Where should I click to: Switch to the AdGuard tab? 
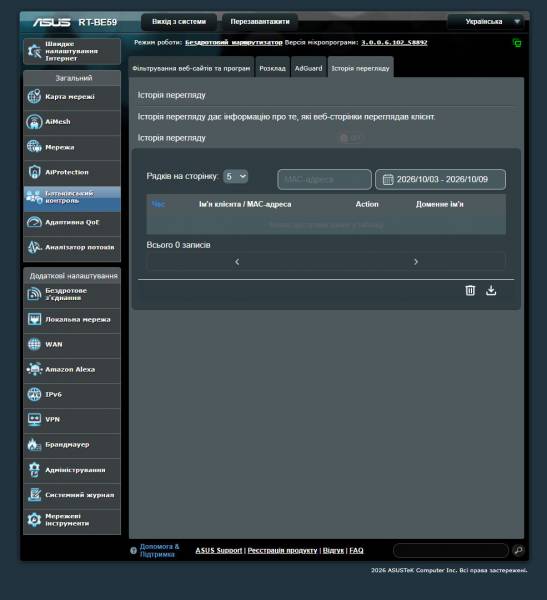click(x=308, y=68)
